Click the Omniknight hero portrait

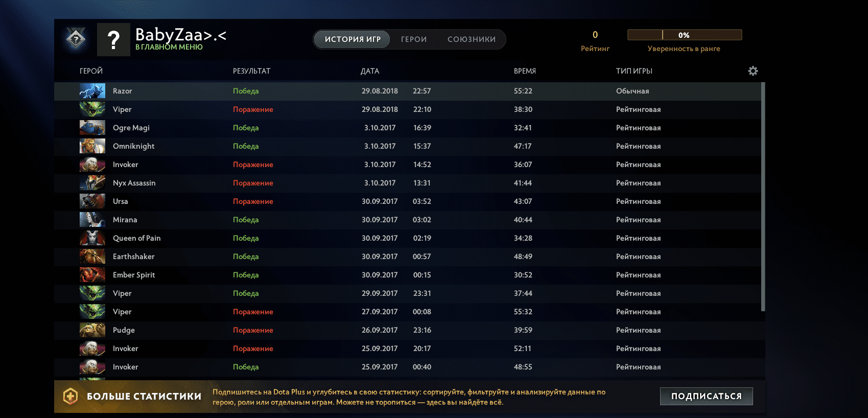[x=92, y=146]
